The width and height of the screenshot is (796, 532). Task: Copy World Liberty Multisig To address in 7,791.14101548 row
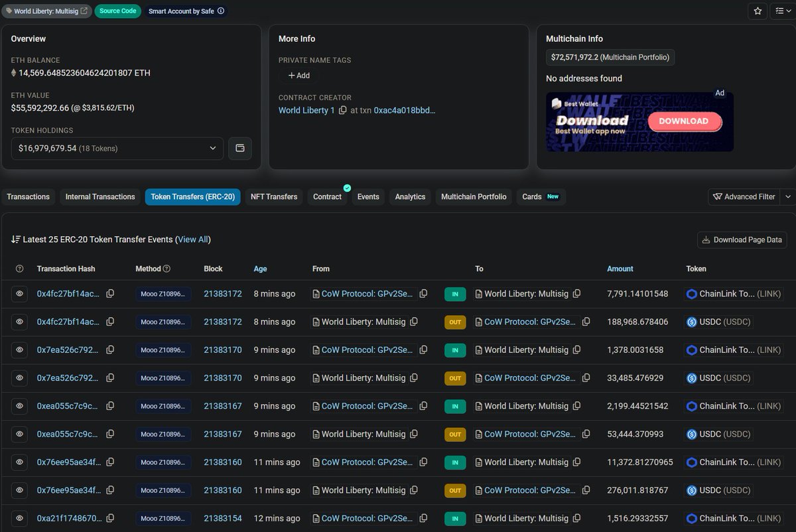[577, 293]
